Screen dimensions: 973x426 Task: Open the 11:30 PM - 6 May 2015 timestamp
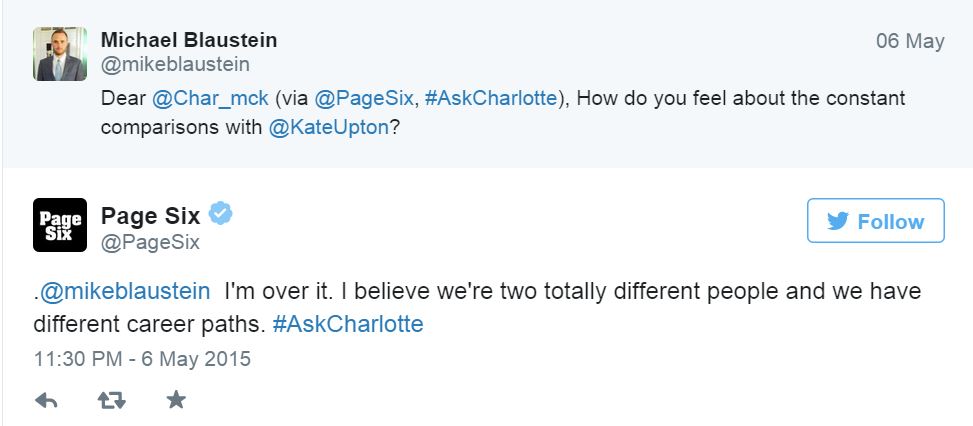(142, 358)
